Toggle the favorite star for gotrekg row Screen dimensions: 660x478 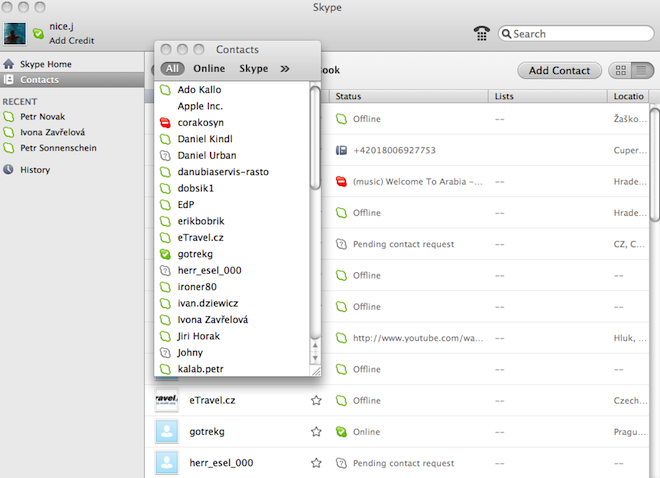[316, 432]
